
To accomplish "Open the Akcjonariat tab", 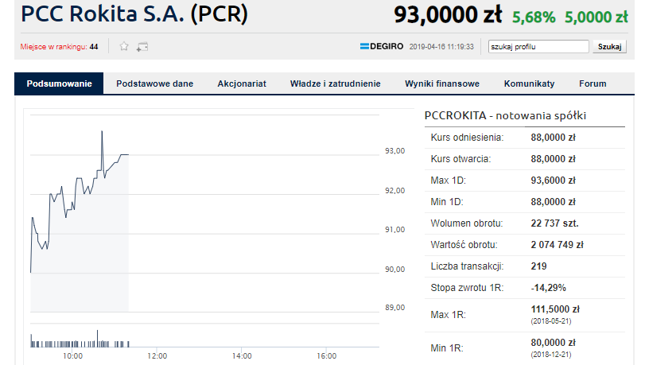I will 242,84.
